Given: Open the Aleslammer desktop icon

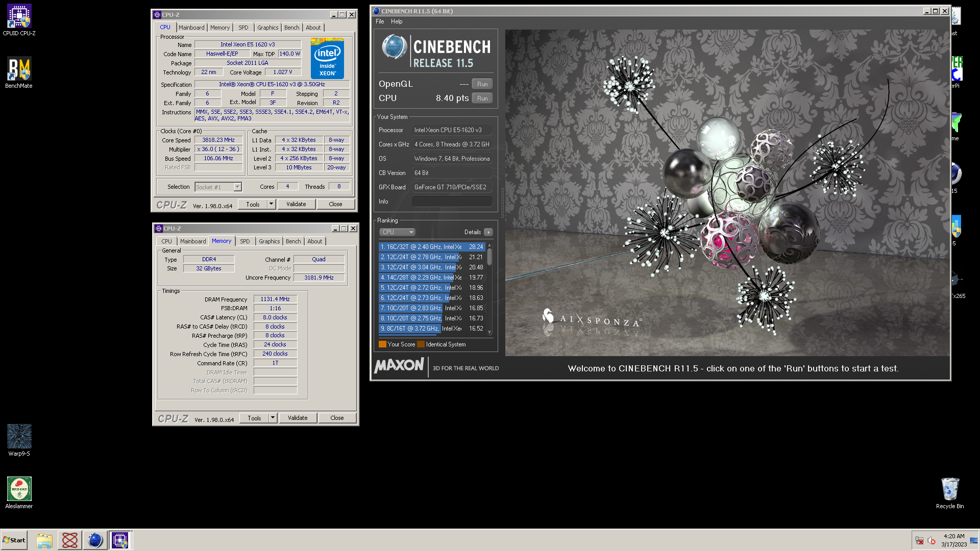Looking at the screenshot, I should (19, 493).
